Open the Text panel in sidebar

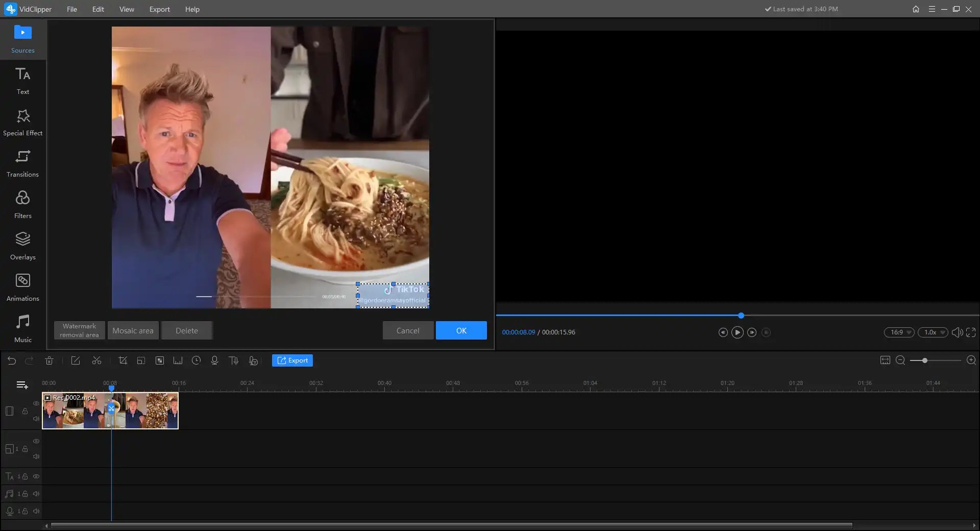tap(23, 81)
